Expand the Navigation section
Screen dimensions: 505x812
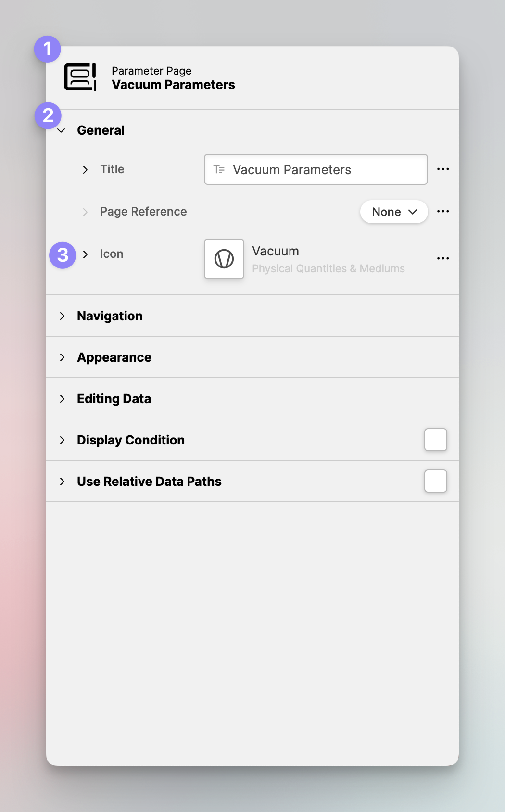62,316
